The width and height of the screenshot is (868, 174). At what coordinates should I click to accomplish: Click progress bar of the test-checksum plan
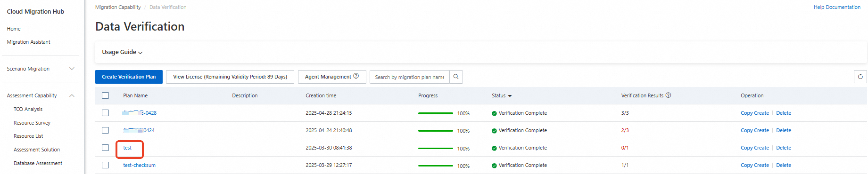tap(435, 166)
